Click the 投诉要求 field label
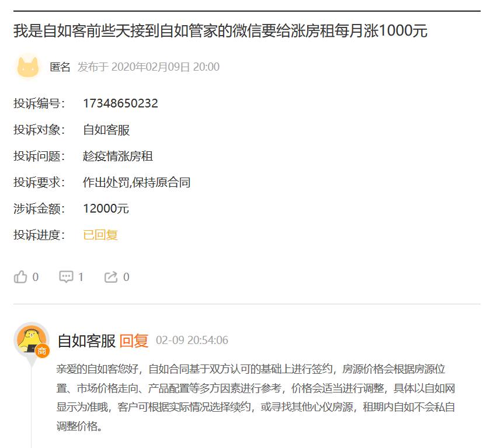 click(39, 182)
